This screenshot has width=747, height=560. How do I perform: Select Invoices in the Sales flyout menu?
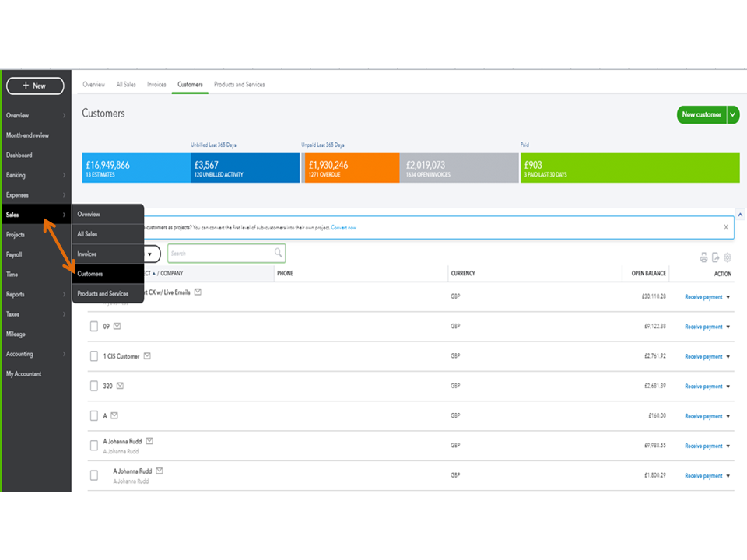click(x=107, y=254)
